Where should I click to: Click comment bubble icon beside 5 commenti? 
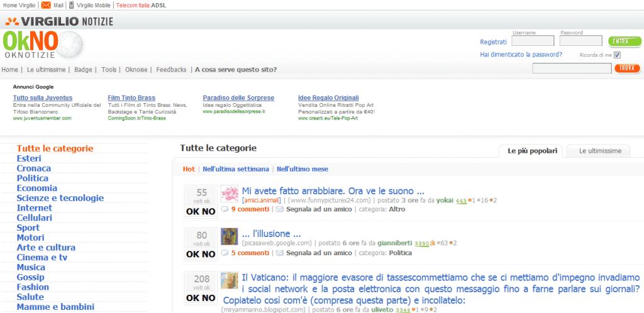[x=225, y=253]
